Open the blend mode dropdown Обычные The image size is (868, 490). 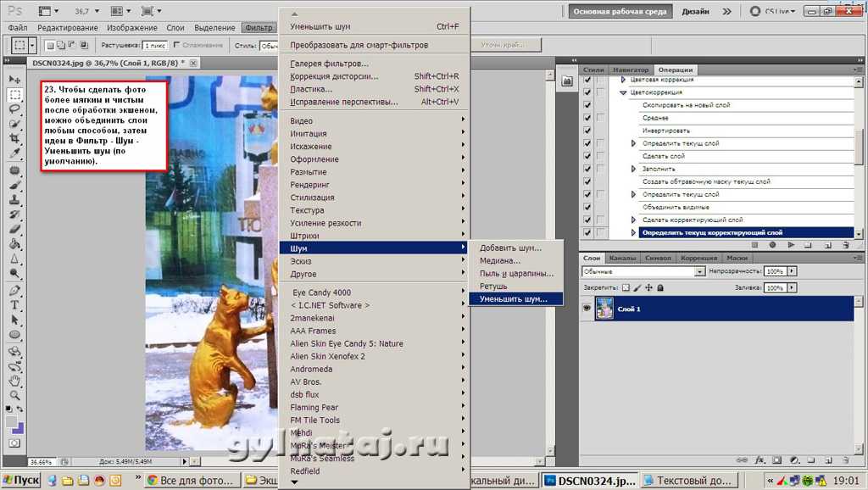pos(643,271)
